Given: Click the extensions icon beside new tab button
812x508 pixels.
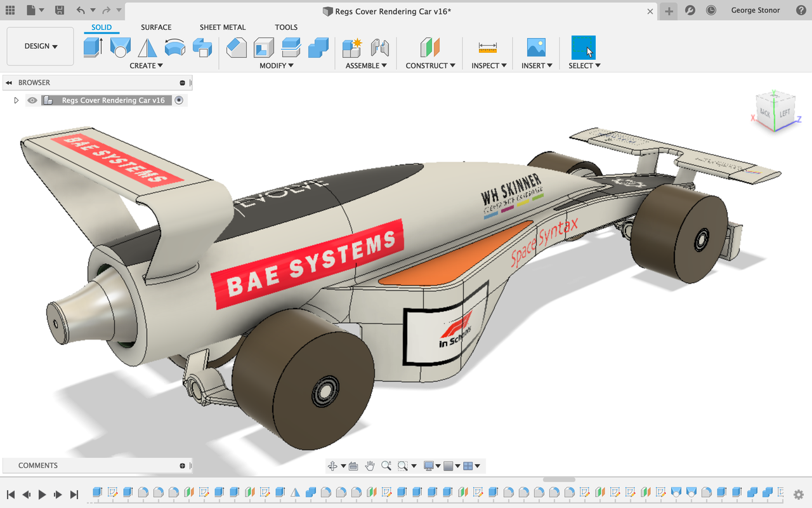Looking at the screenshot, I should pyautogui.click(x=690, y=11).
